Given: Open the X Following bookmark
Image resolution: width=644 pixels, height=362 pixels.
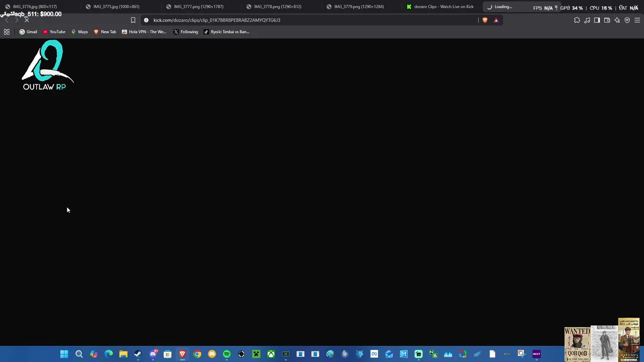Looking at the screenshot, I should point(186,32).
